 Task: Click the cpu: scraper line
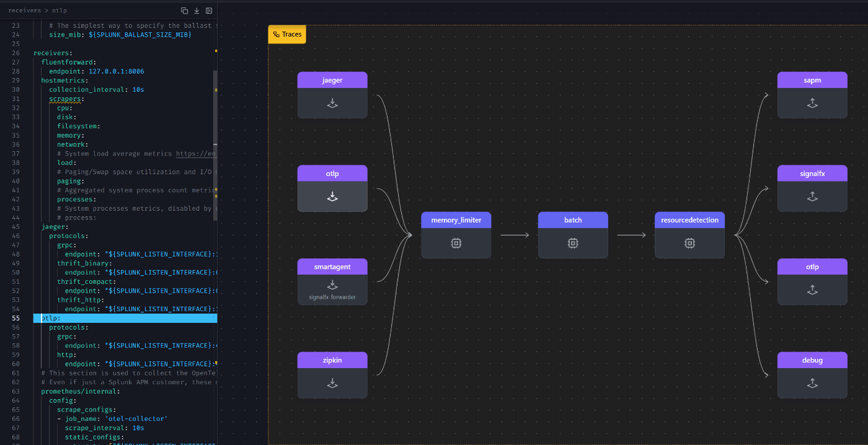64,108
